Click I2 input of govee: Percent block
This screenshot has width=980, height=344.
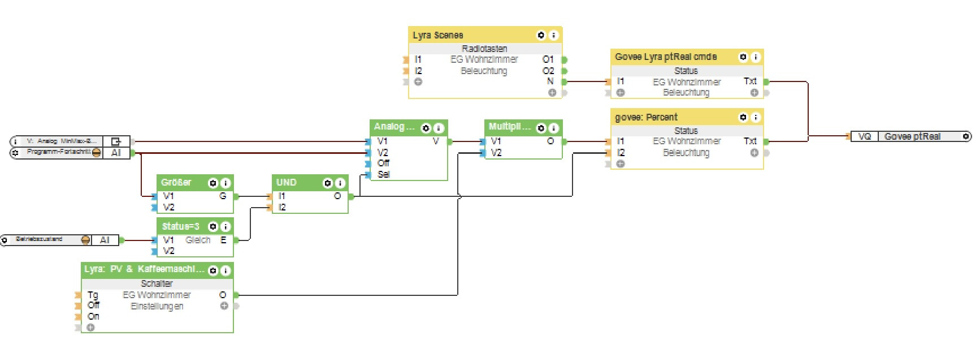point(621,153)
